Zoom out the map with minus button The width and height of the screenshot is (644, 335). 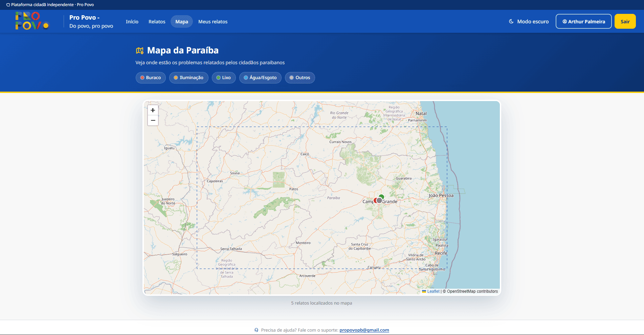pyautogui.click(x=153, y=121)
